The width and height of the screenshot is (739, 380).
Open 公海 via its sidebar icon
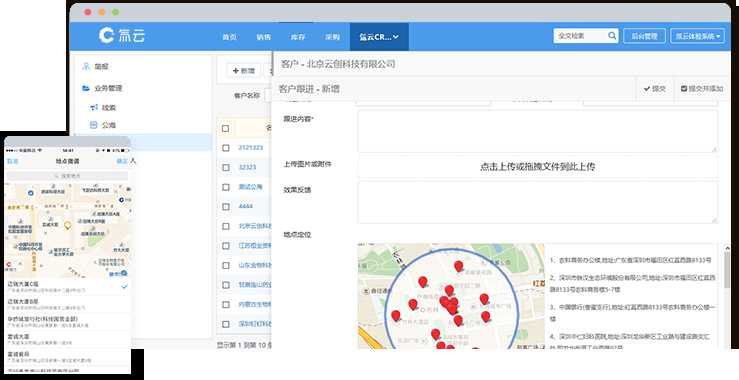tap(93, 125)
